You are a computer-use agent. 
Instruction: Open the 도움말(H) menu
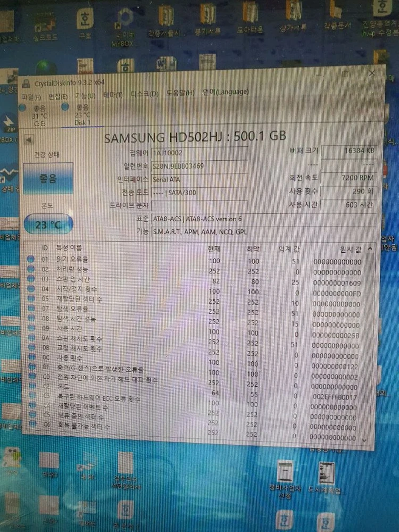180,93
